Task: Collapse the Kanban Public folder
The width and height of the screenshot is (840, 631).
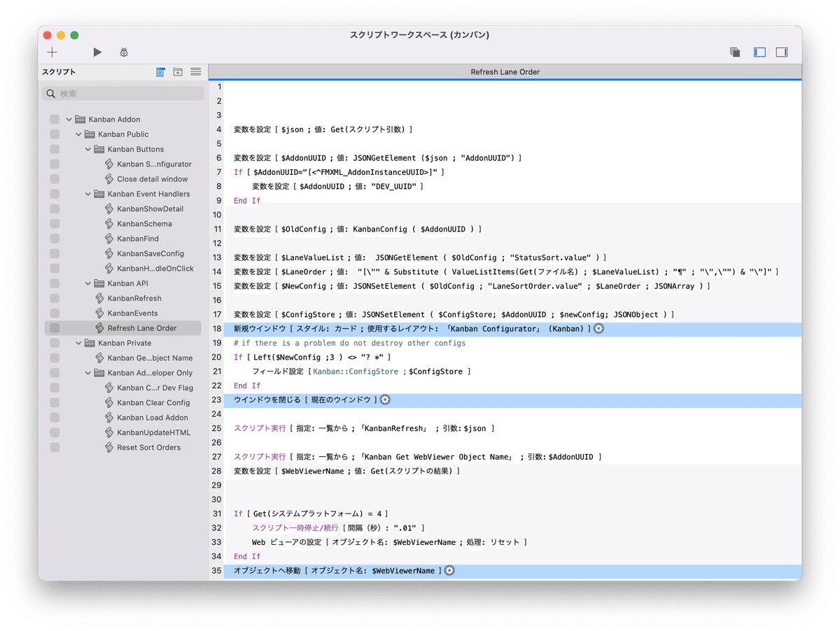Action: tap(78, 134)
